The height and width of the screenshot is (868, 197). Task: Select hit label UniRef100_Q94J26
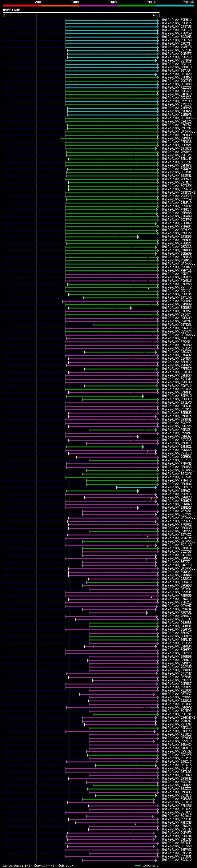click(176, 122)
